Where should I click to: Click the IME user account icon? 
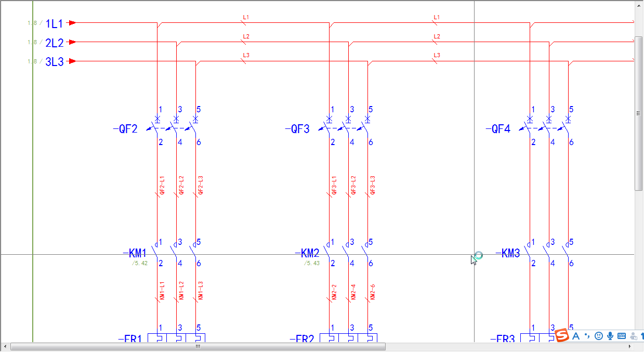point(633,336)
